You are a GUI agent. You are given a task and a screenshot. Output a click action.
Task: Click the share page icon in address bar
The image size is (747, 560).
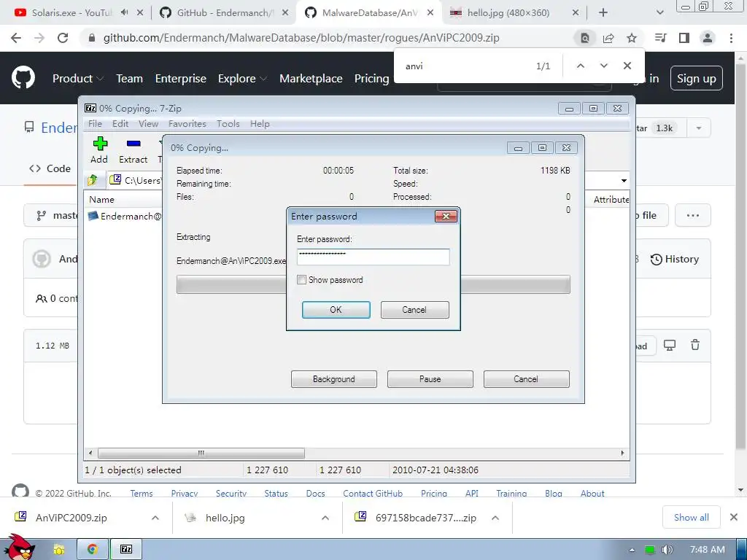pos(608,38)
